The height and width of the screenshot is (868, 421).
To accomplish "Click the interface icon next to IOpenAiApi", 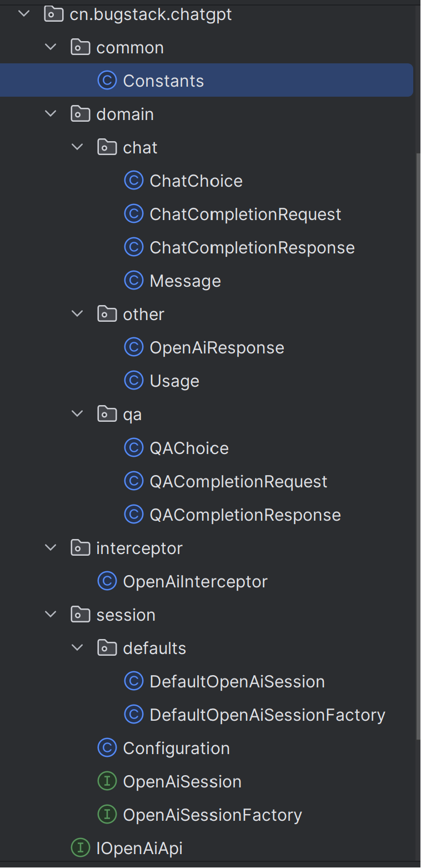I will (x=81, y=848).
